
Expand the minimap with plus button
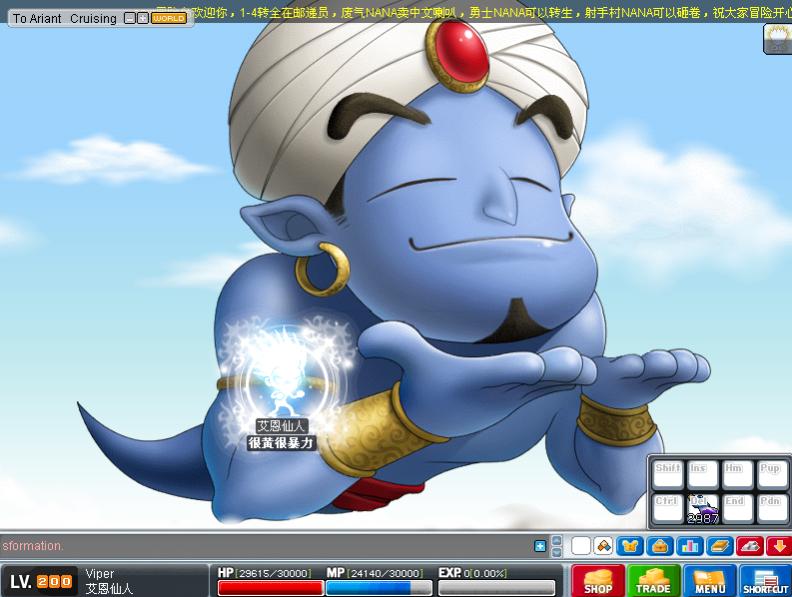point(143,18)
